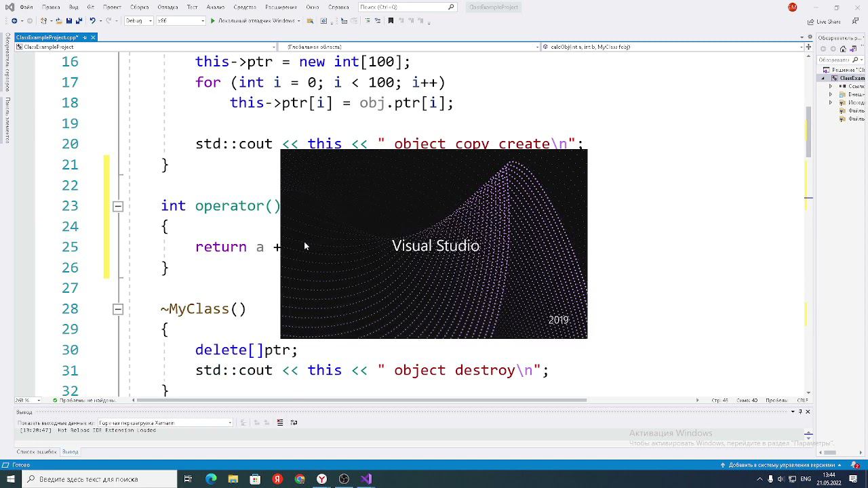868x488 pixels.
Task: Close the ClassExampleProject.cpp tab
Action: tap(94, 37)
